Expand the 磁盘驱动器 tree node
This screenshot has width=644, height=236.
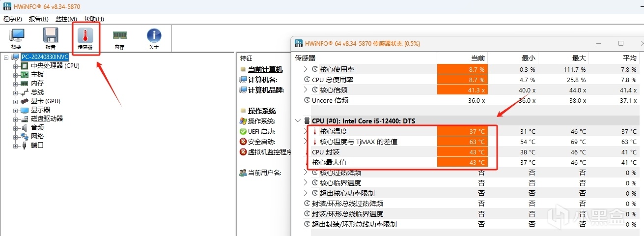pos(15,118)
